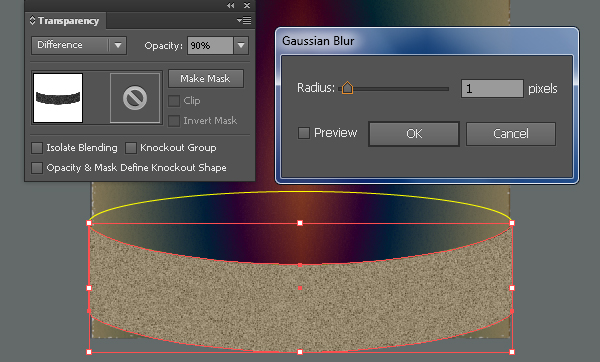
Task: Enable the Preview checkbox
Action: 304,133
